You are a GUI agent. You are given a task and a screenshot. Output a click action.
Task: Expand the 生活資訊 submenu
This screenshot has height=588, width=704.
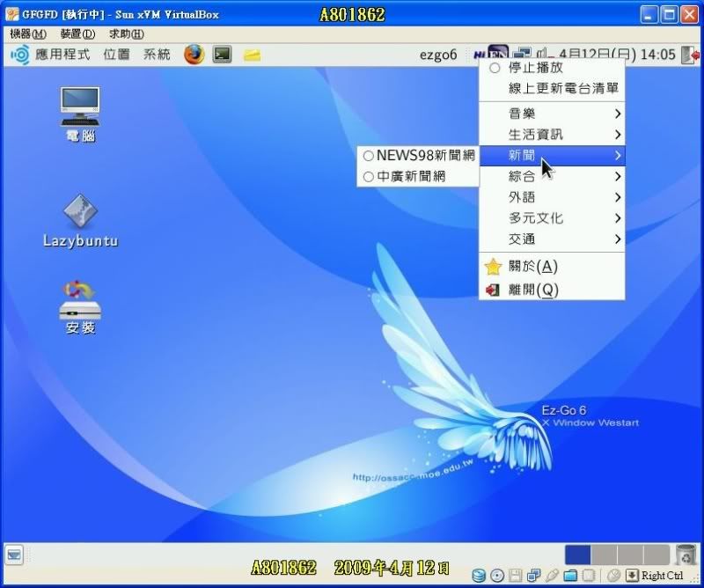click(x=552, y=135)
